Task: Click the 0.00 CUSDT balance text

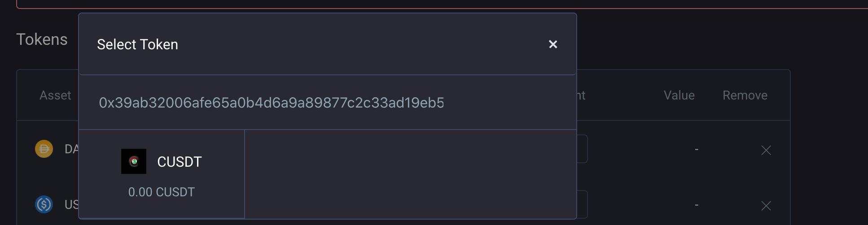Action: (162, 192)
